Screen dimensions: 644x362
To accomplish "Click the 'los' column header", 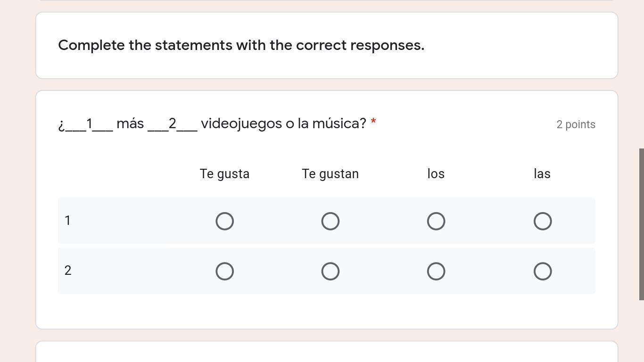I will (x=436, y=174).
